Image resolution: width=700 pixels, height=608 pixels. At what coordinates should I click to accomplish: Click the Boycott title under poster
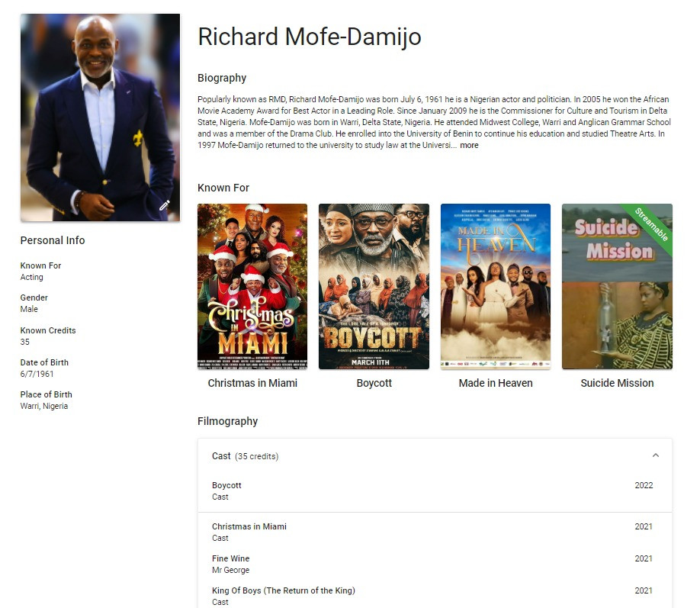click(x=374, y=383)
